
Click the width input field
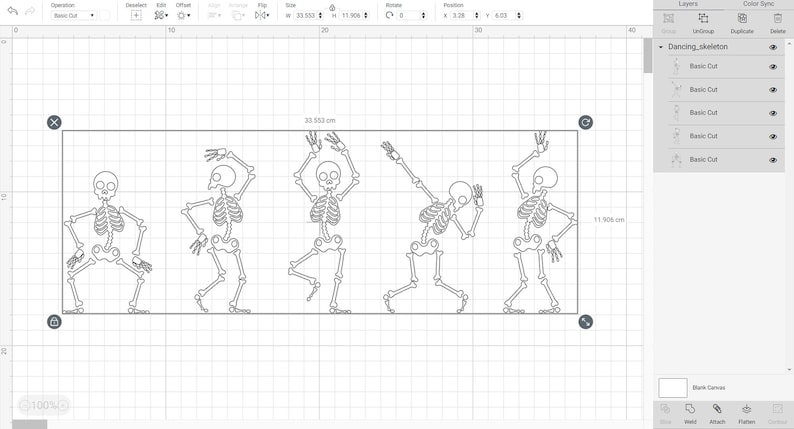pos(305,15)
